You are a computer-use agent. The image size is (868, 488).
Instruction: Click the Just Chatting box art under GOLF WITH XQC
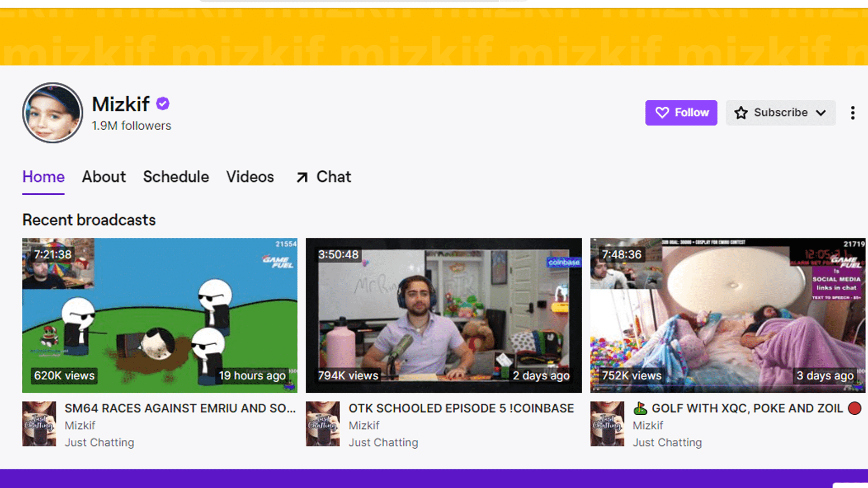point(607,424)
